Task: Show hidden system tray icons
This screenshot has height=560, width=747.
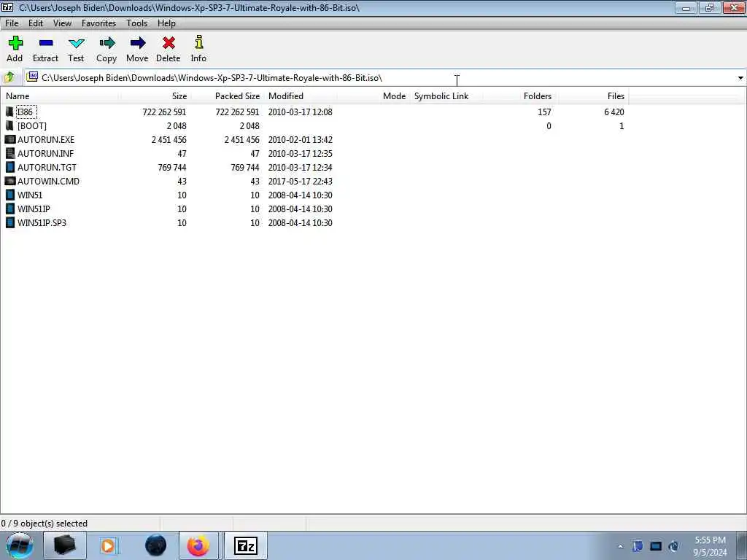Action: [620, 546]
